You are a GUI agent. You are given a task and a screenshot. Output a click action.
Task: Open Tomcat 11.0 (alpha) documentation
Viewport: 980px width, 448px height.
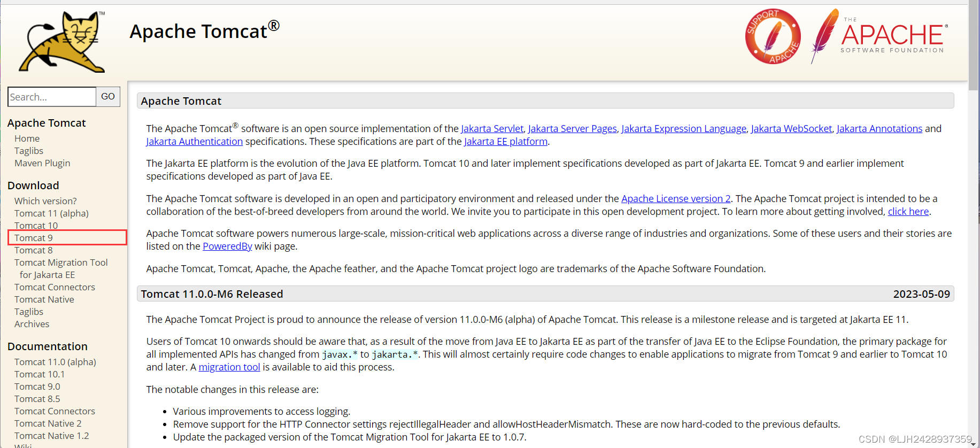point(55,362)
